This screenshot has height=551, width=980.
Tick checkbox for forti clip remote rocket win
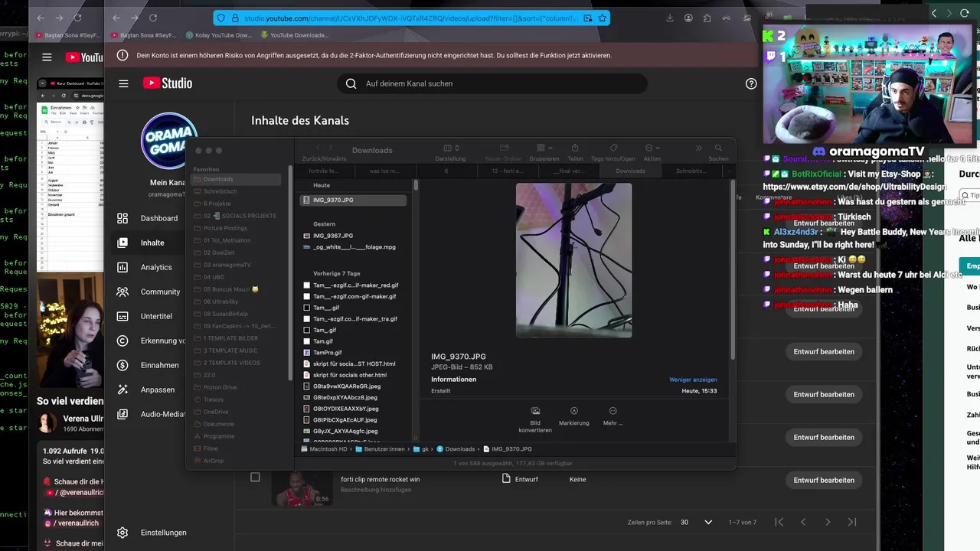coord(255,478)
